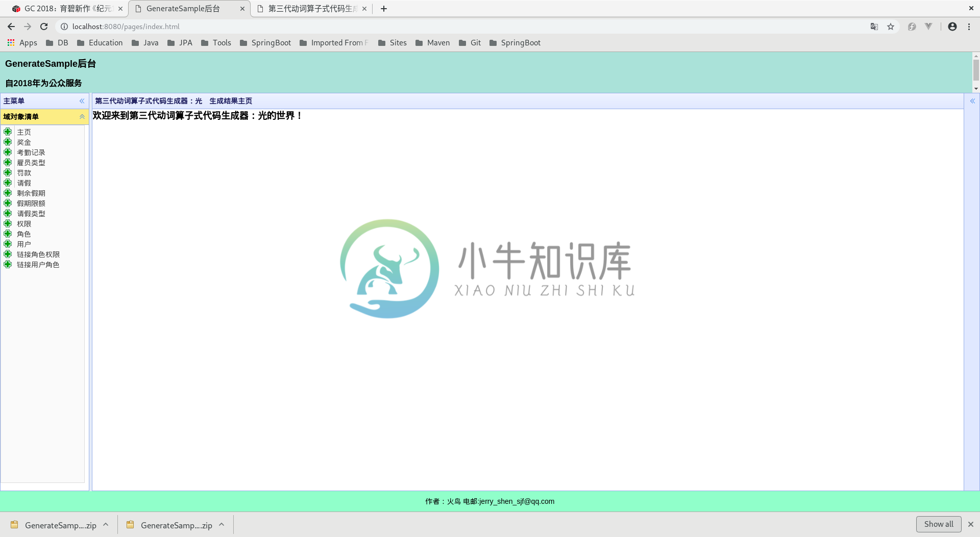Click the green plus icon beside 用户

pos(8,244)
